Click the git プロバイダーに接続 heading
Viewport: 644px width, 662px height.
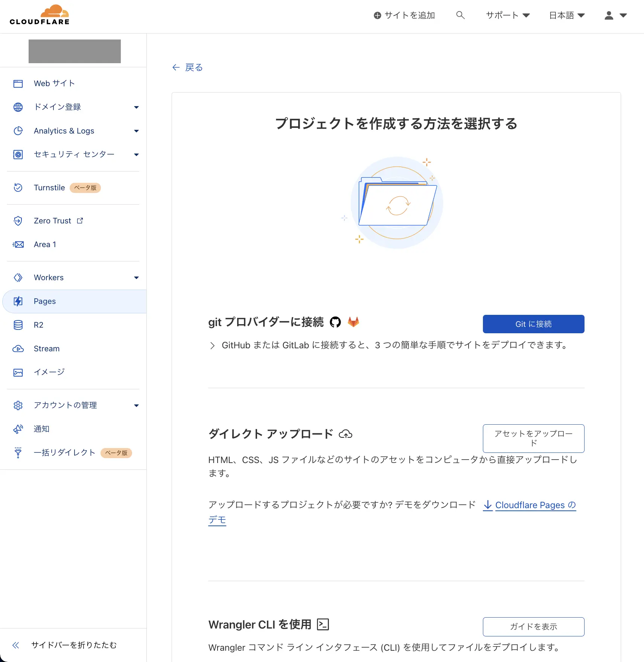266,322
